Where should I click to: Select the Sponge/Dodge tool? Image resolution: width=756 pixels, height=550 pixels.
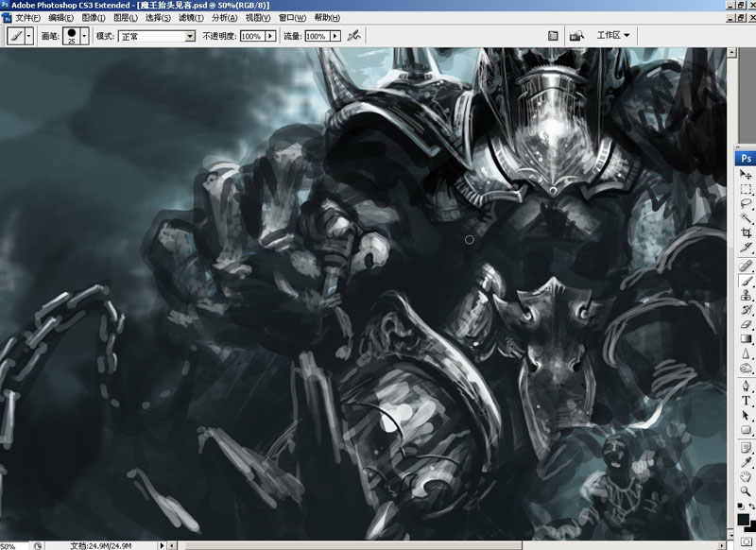pyautogui.click(x=746, y=369)
